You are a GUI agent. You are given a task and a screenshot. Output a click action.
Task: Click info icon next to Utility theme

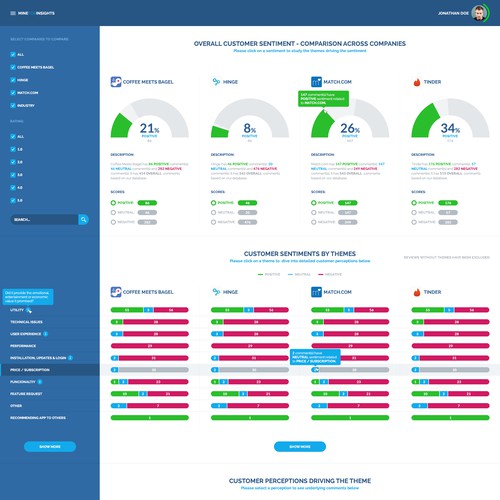(x=29, y=310)
